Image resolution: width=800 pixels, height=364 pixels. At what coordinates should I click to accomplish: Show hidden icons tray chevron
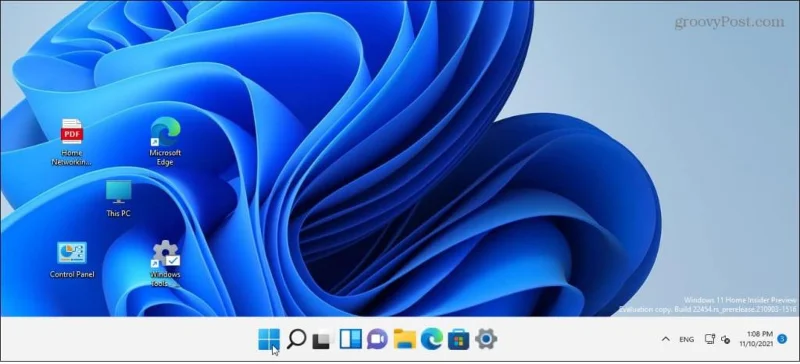(x=665, y=339)
